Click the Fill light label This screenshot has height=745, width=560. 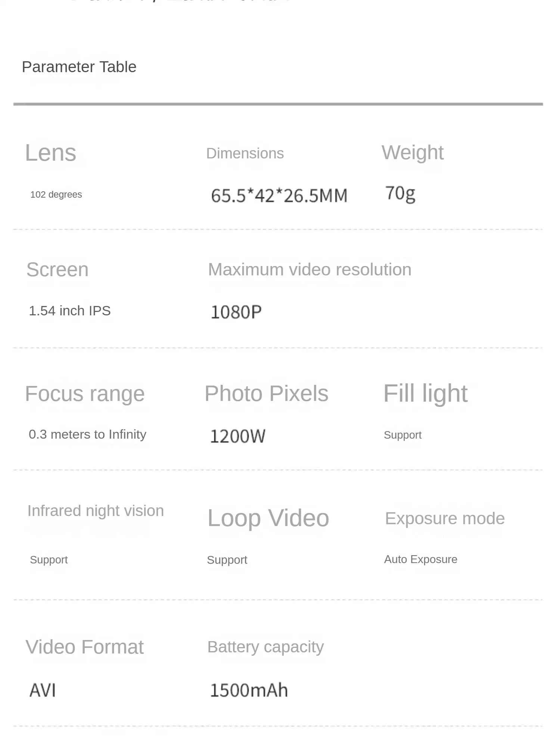click(x=425, y=393)
